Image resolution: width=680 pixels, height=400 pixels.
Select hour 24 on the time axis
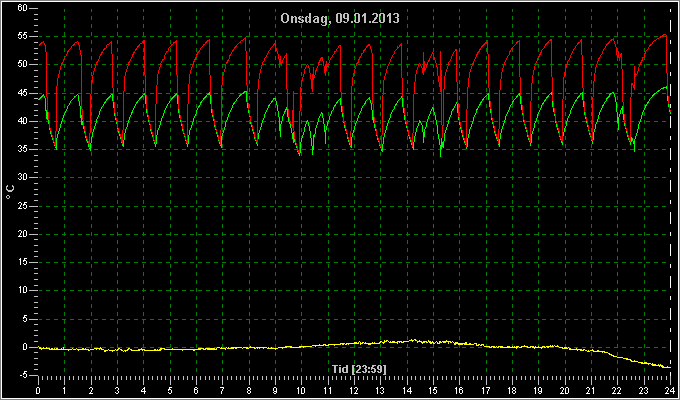pyautogui.click(x=670, y=390)
